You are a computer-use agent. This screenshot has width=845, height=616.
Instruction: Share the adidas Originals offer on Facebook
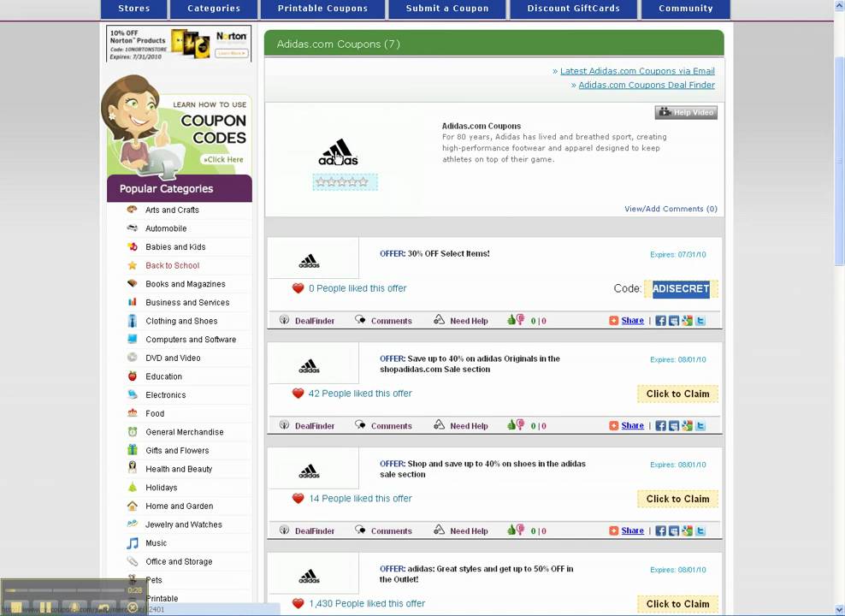point(660,426)
